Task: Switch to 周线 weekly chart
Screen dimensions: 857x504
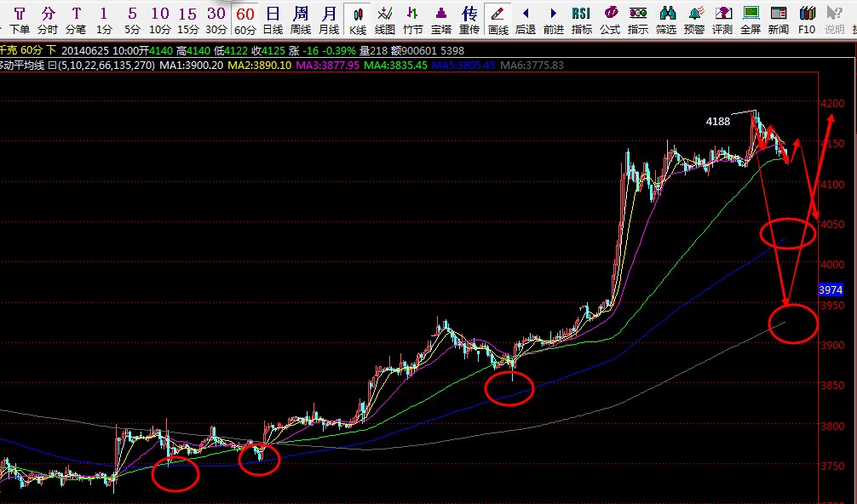Action: pyautogui.click(x=301, y=20)
